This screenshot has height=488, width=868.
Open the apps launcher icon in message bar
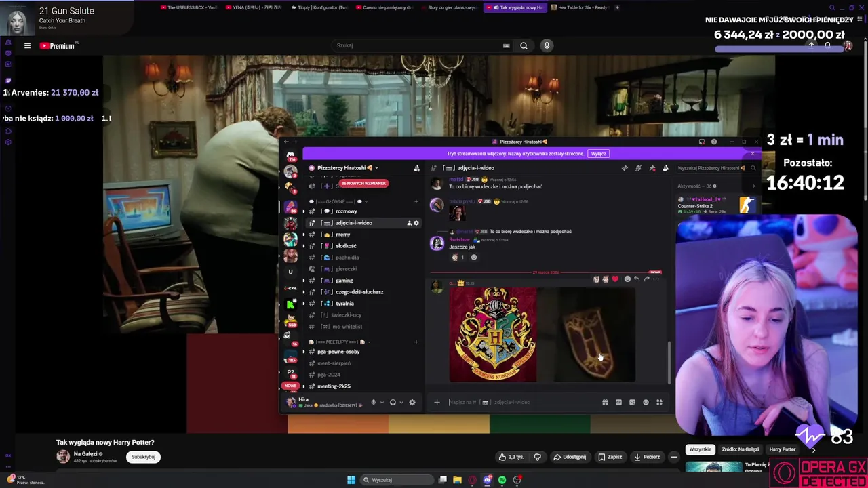coord(659,403)
